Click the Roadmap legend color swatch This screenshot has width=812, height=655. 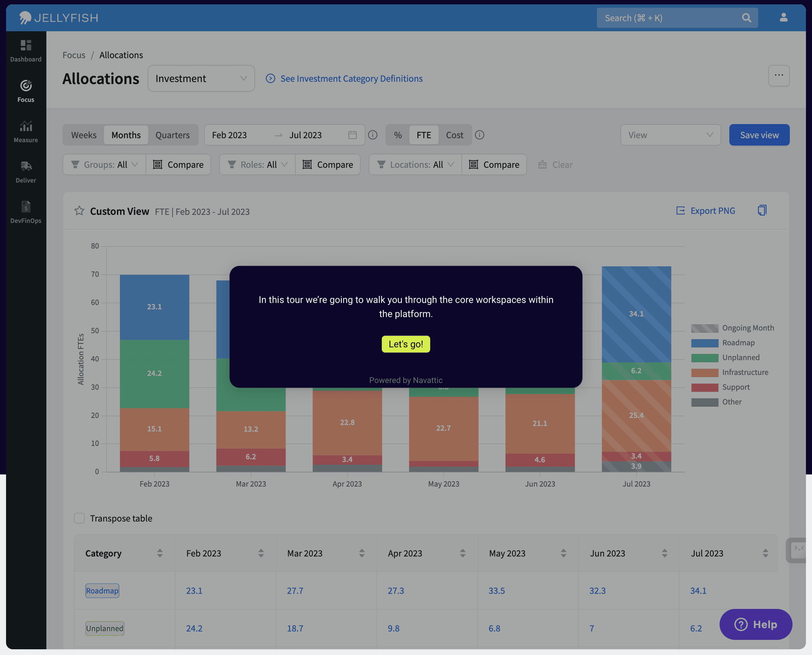(704, 343)
